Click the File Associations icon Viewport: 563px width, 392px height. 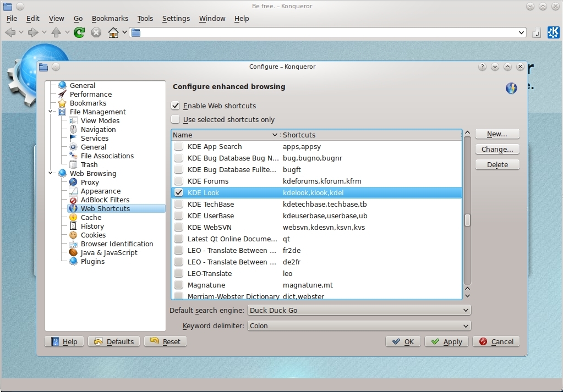pyautogui.click(x=73, y=156)
